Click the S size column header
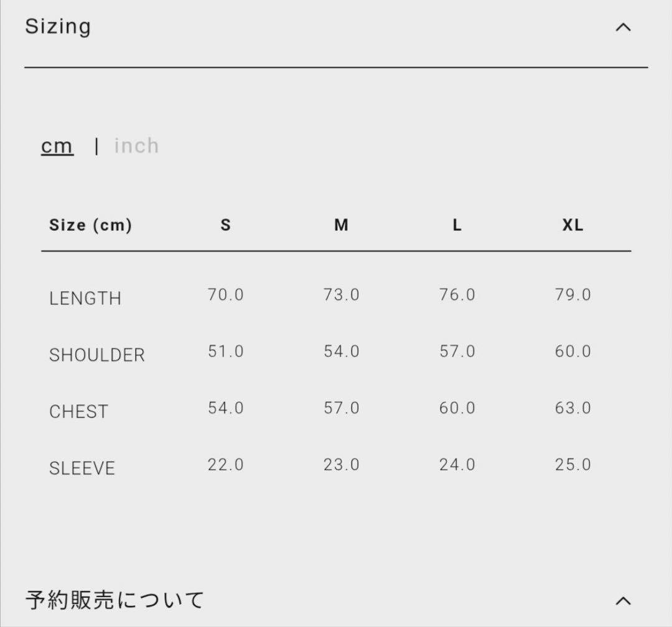The height and width of the screenshot is (627, 672). [x=225, y=225]
